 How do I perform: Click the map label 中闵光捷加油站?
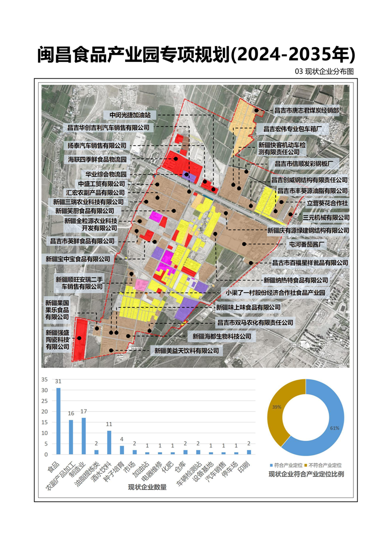coord(130,115)
